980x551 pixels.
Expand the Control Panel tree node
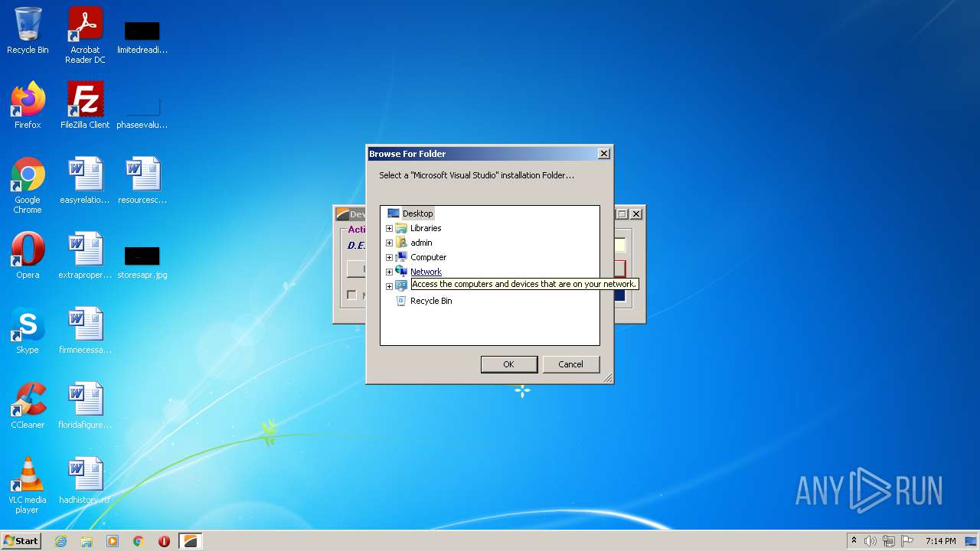[389, 286]
